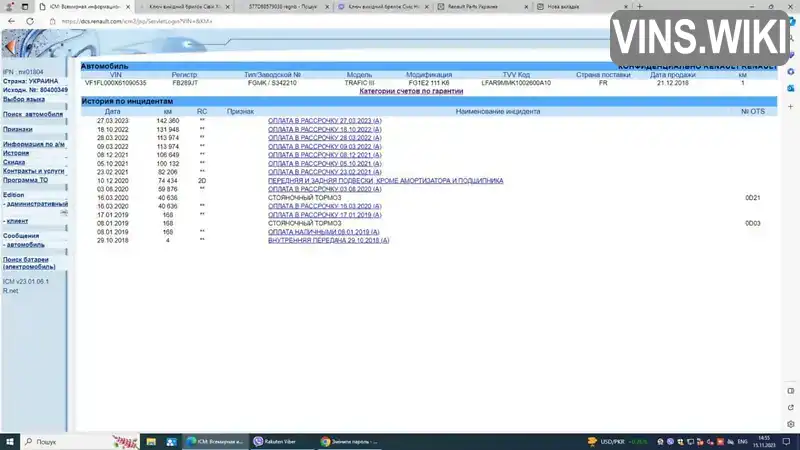Open the Chrome window in the taskbar
Screen dimensions: 800x450
(350, 442)
